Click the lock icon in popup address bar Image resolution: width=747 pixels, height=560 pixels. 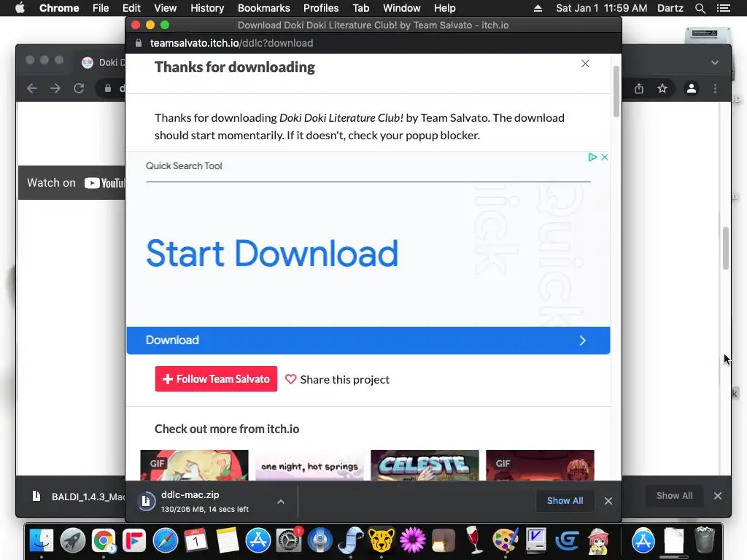tap(139, 43)
